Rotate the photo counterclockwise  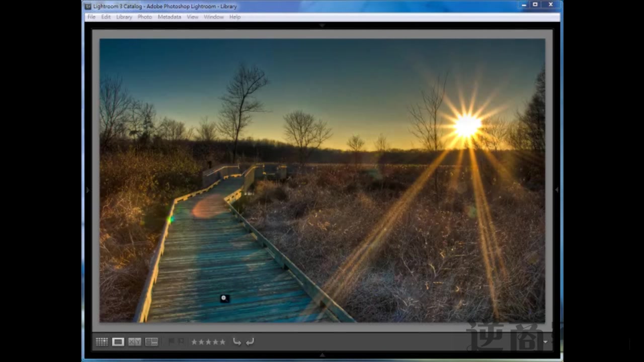coord(237,341)
